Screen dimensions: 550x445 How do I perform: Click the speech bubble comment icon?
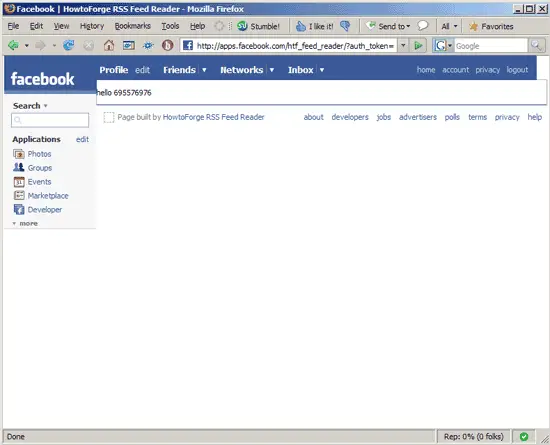(423, 26)
